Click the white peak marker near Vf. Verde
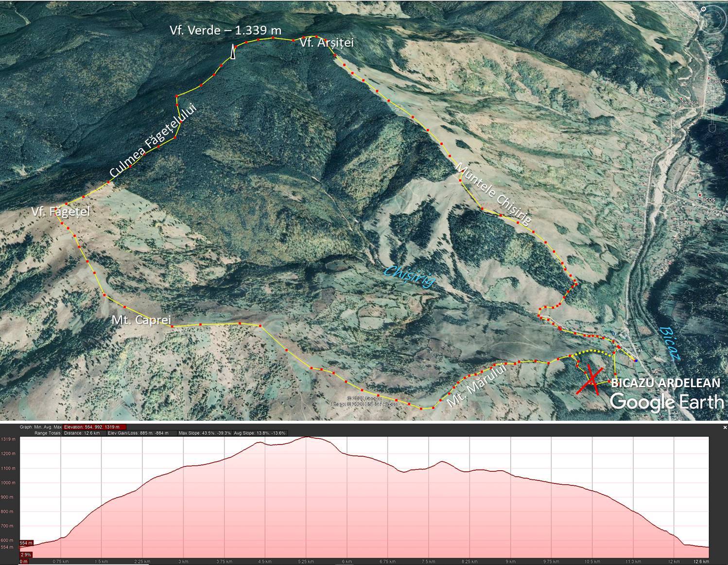Image resolution: width=728 pixels, height=565 pixels. [233, 52]
